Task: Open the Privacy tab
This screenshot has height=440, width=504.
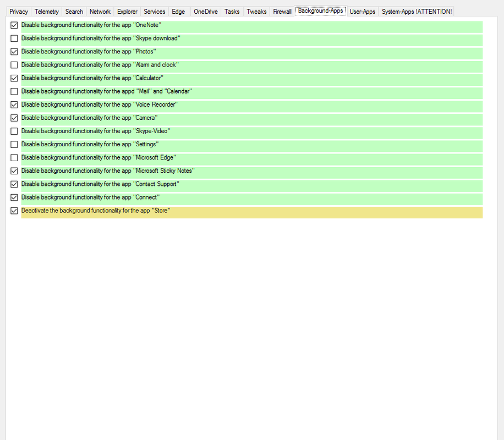Action: 19,12
